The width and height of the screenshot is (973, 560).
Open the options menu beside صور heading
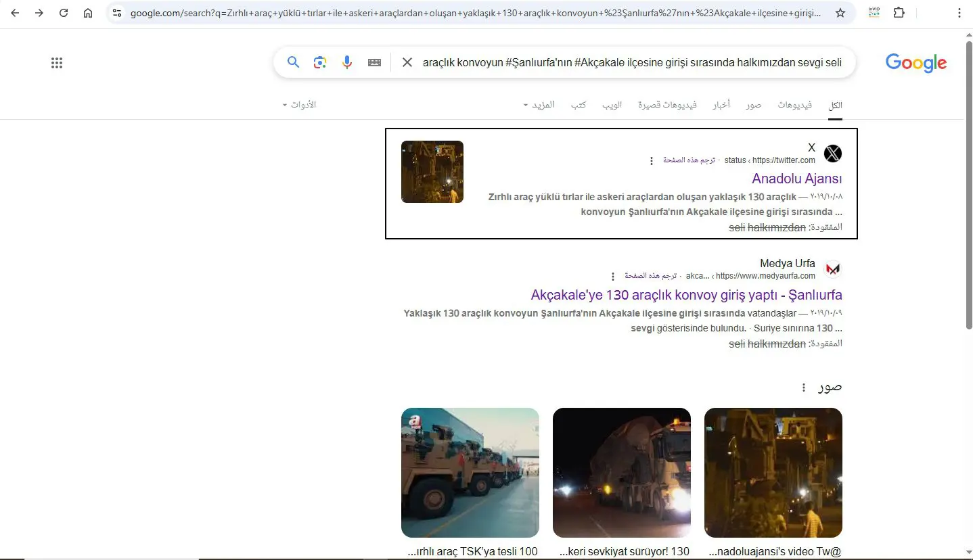(x=804, y=388)
